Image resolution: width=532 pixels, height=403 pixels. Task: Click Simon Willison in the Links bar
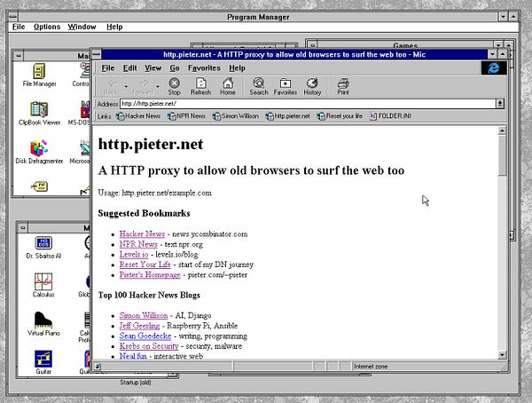pyautogui.click(x=236, y=116)
